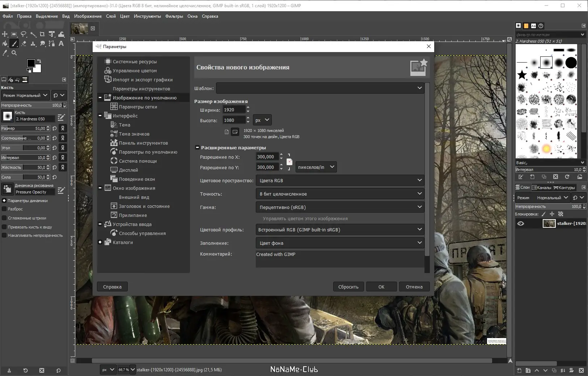
Task: Pick the Crop tool
Action: pyautogui.click(x=42, y=34)
